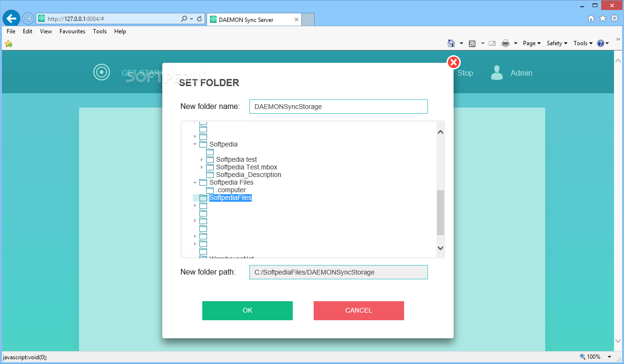
Task: Click the page scrollbar down arrow
Action: coord(618,341)
